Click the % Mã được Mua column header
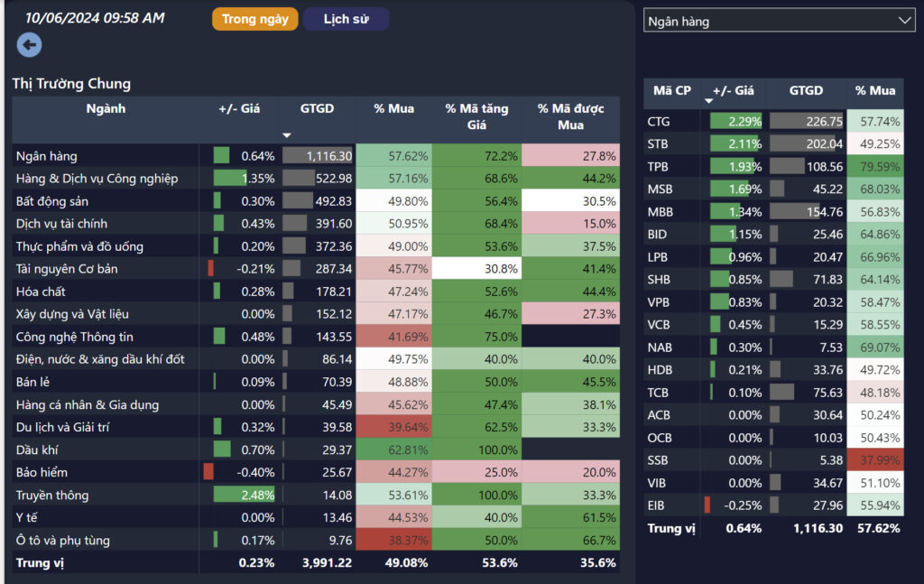This screenshot has height=584, width=924. tap(570, 116)
